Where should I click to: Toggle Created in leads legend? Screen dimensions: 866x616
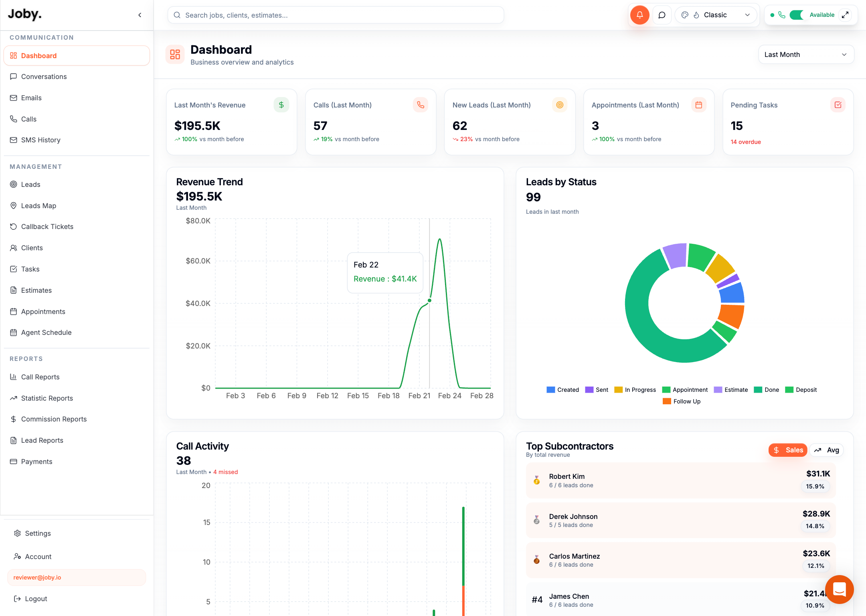click(562, 390)
